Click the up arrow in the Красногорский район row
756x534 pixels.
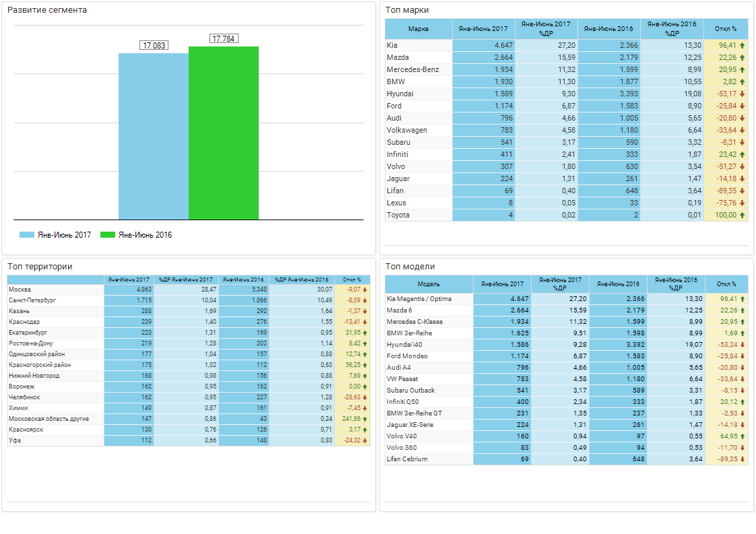point(365,366)
